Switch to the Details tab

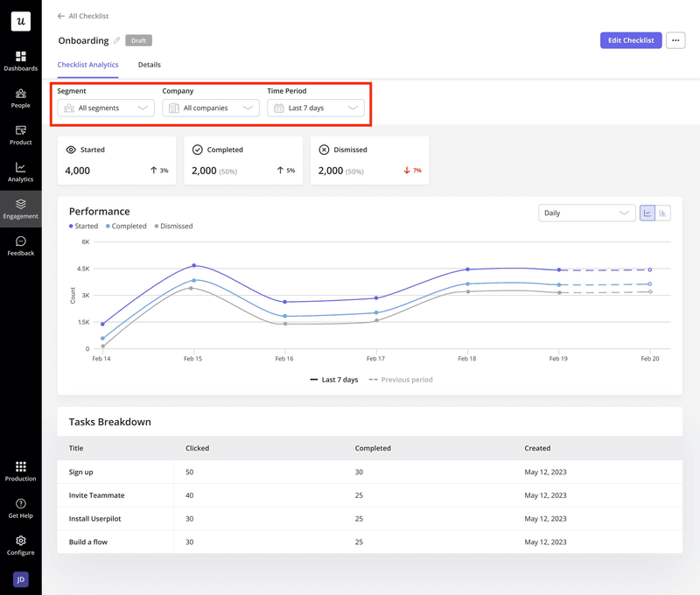click(149, 65)
